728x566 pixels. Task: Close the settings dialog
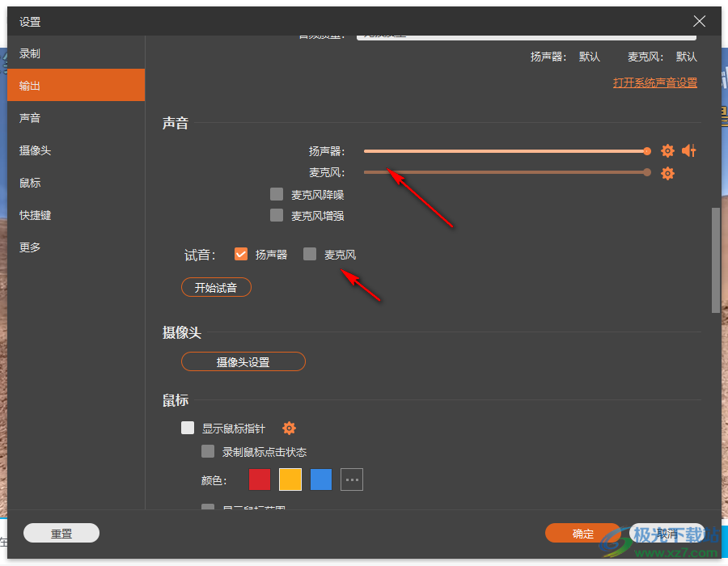tap(699, 21)
